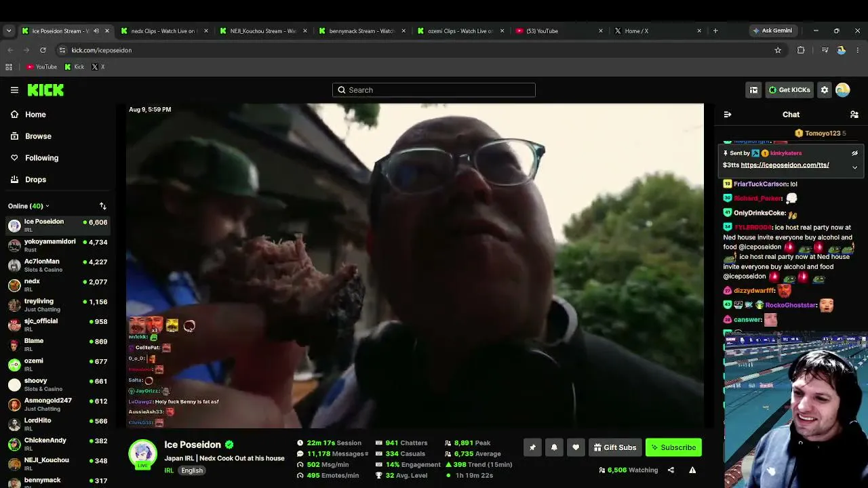Reload the page
The height and width of the screenshot is (488, 868).
[x=43, y=50]
